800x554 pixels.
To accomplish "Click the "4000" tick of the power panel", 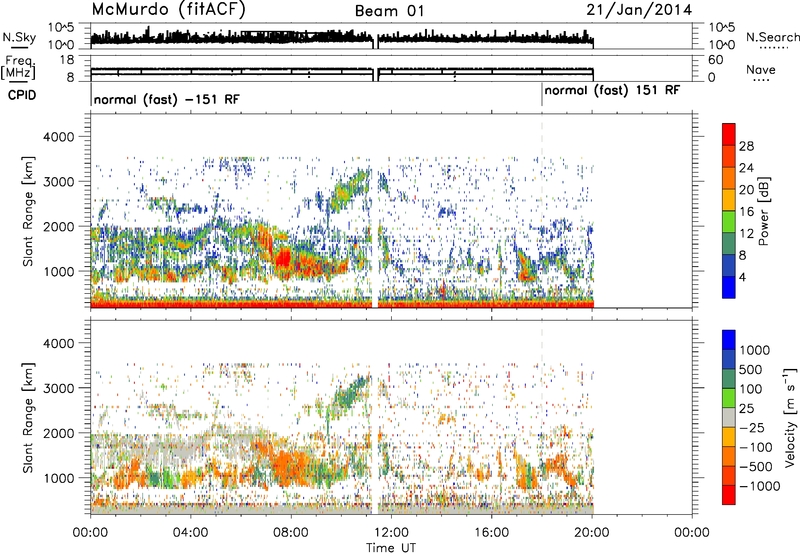I will (x=58, y=137).
